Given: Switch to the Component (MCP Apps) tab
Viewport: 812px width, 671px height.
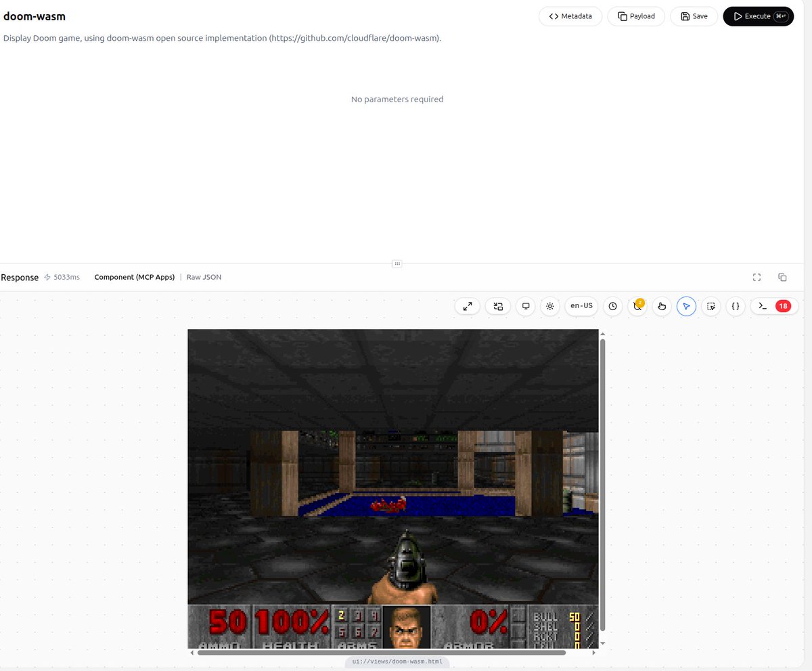Looking at the screenshot, I should 134,277.
